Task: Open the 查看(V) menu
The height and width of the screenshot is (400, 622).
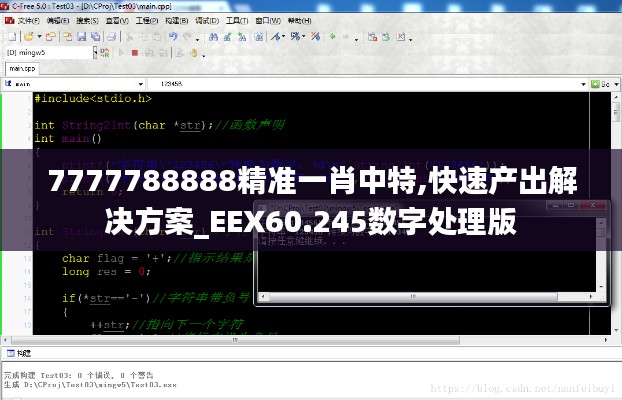Action: 117,21
